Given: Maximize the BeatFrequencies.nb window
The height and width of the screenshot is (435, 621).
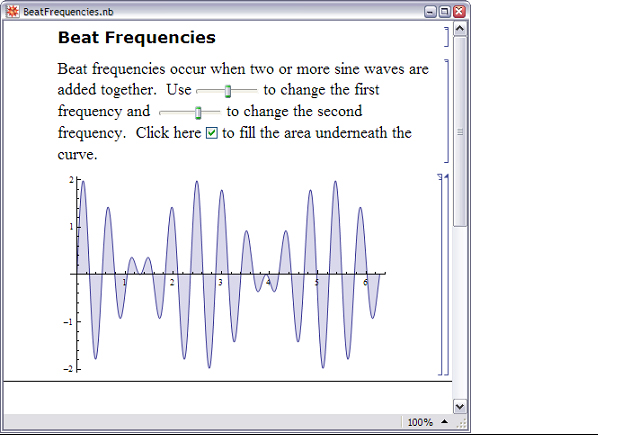Looking at the screenshot, I should (x=445, y=11).
